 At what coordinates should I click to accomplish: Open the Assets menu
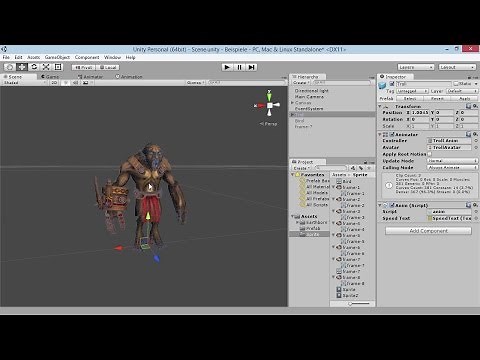[34, 57]
